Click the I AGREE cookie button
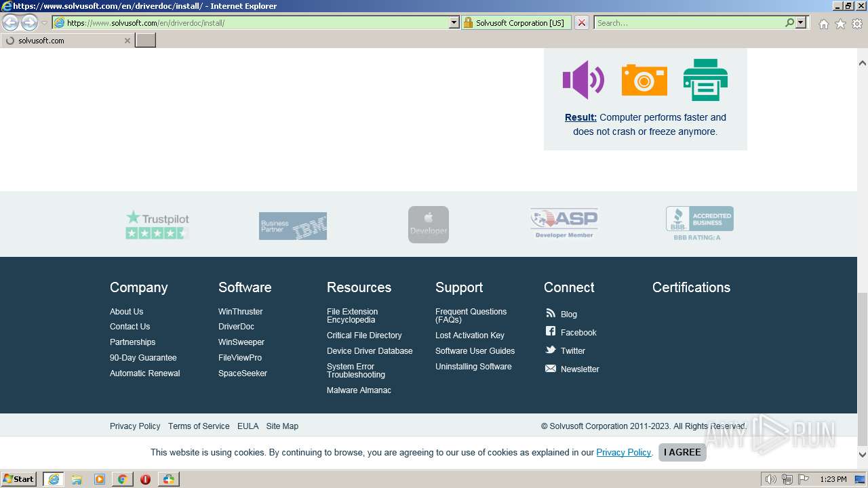Screen dimensions: 868x488 tap(682, 452)
